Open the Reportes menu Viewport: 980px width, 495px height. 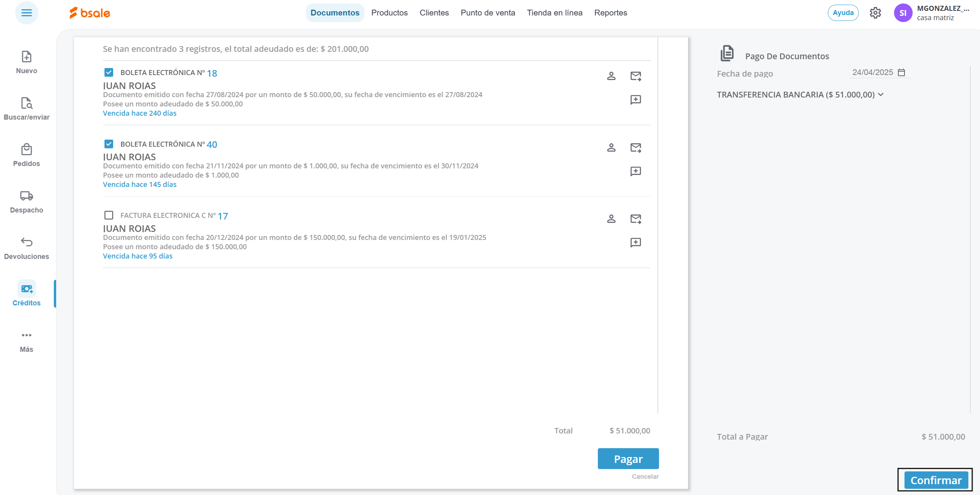[x=610, y=13]
